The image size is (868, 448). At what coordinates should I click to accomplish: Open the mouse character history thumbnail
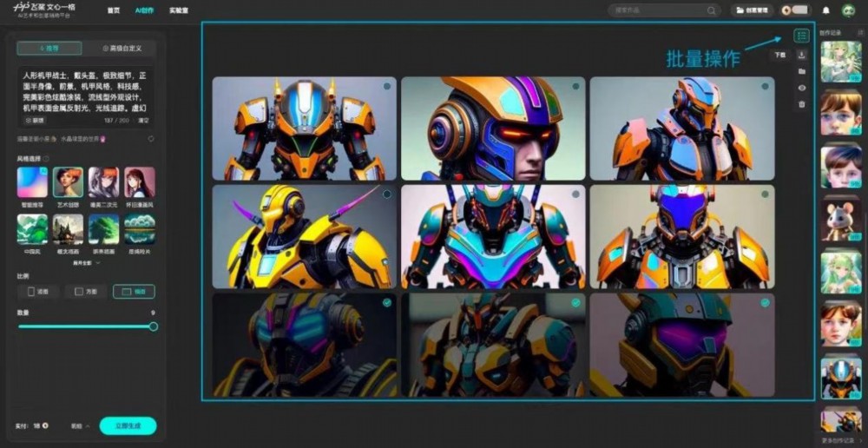point(841,221)
